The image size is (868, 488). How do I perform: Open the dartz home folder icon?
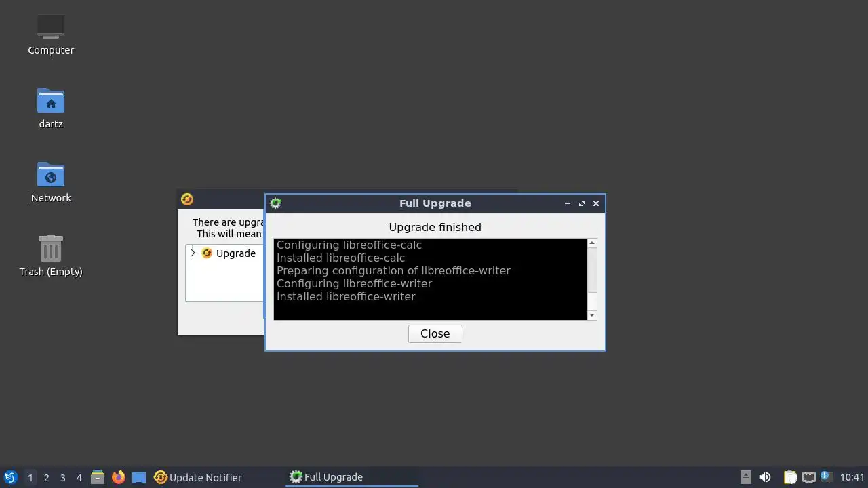(51, 101)
